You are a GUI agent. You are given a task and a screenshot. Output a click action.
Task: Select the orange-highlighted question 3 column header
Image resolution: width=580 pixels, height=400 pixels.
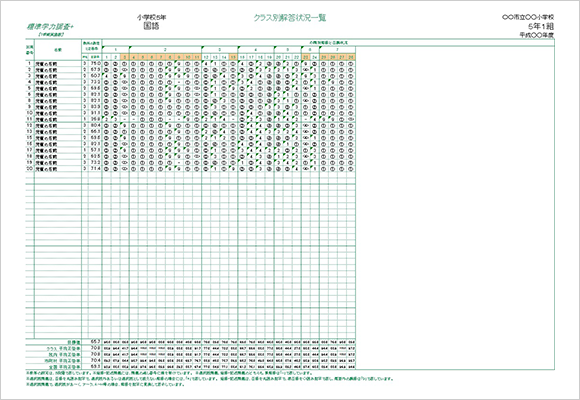[125, 57]
